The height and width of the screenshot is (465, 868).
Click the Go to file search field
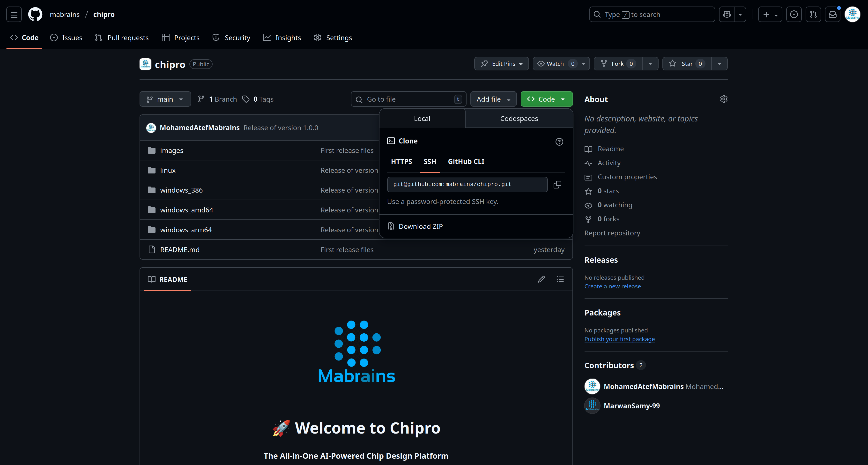click(408, 99)
